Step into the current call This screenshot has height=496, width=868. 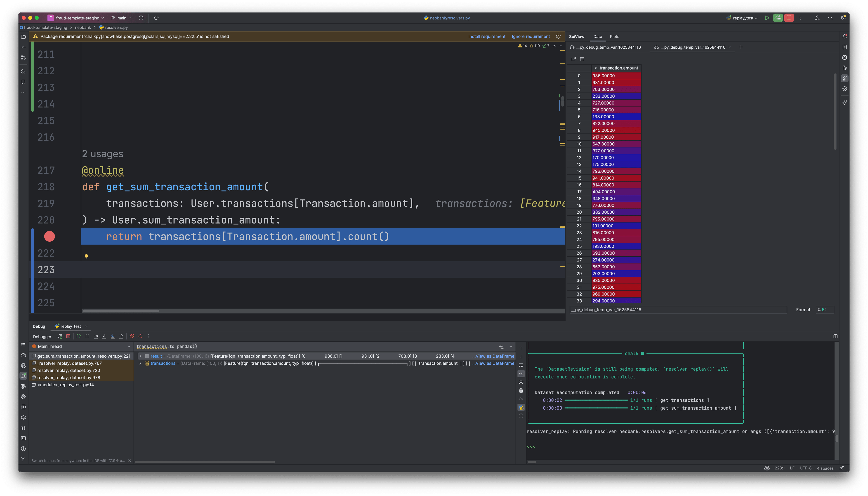pyautogui.click(x=104, y=336)
